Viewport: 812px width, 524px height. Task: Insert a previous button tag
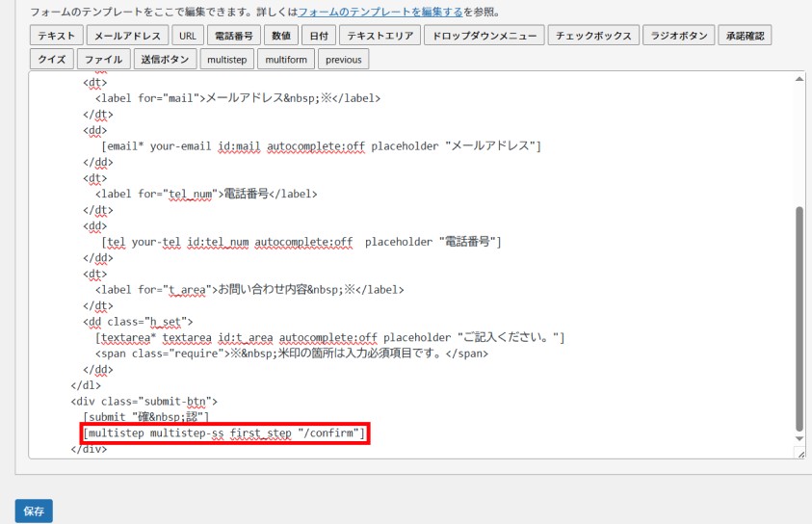point(343,60)
